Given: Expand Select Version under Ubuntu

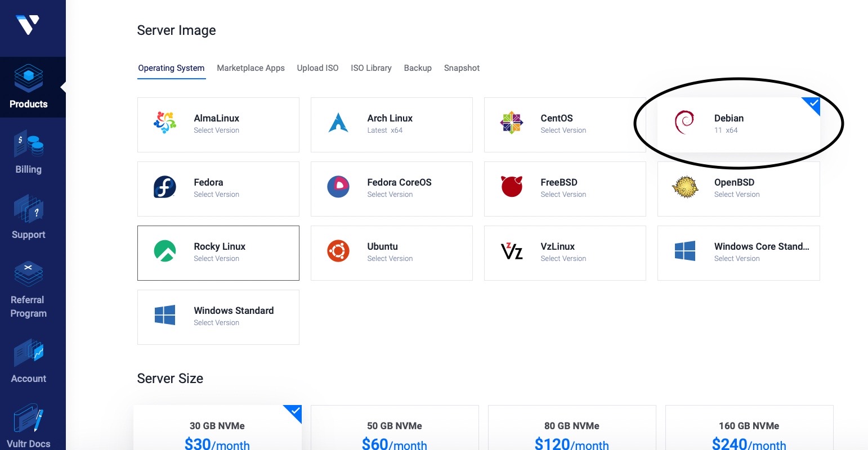Looking at the screenshot, I should click(x=390, y=259).
